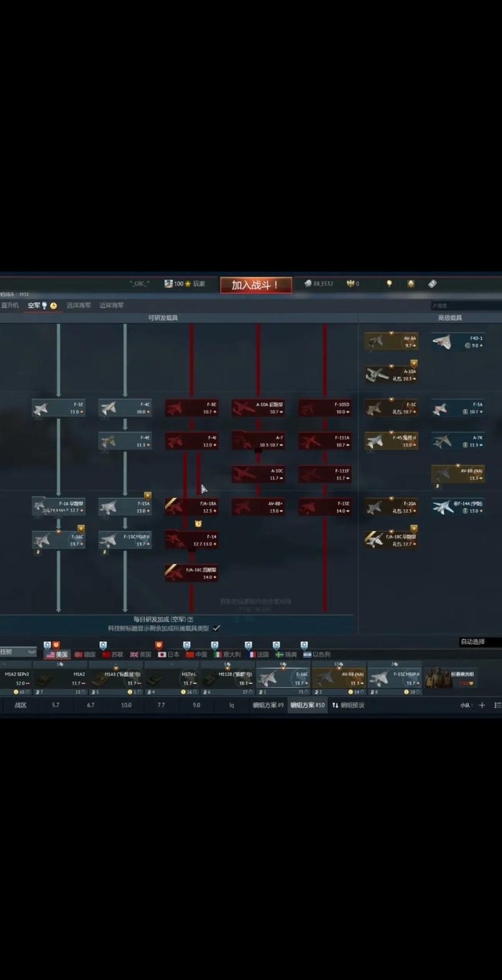Screen dimensions: 502x980
Task: Select the F-15E aircraft card
Action: [324, 507]
